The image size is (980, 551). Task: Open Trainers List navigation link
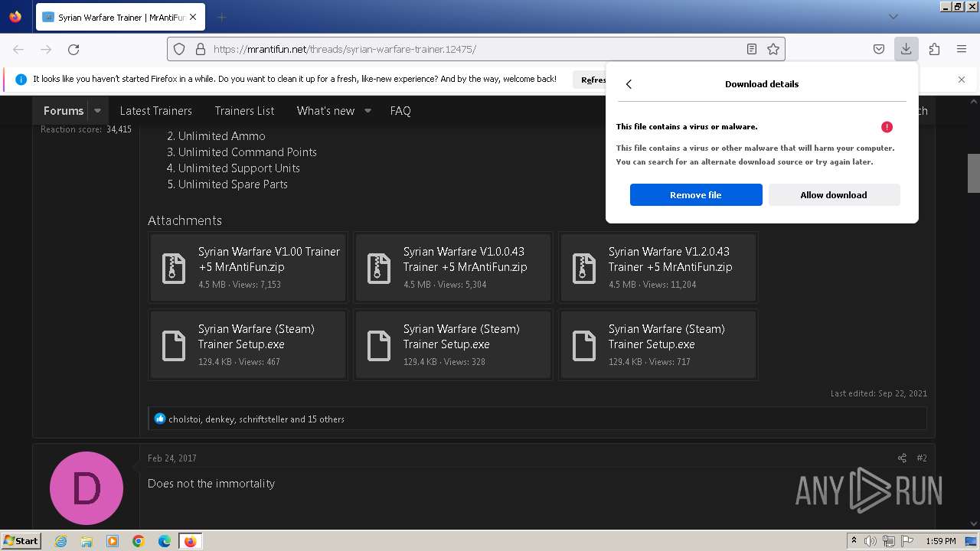pyautogui.click(x=244, y=111)
